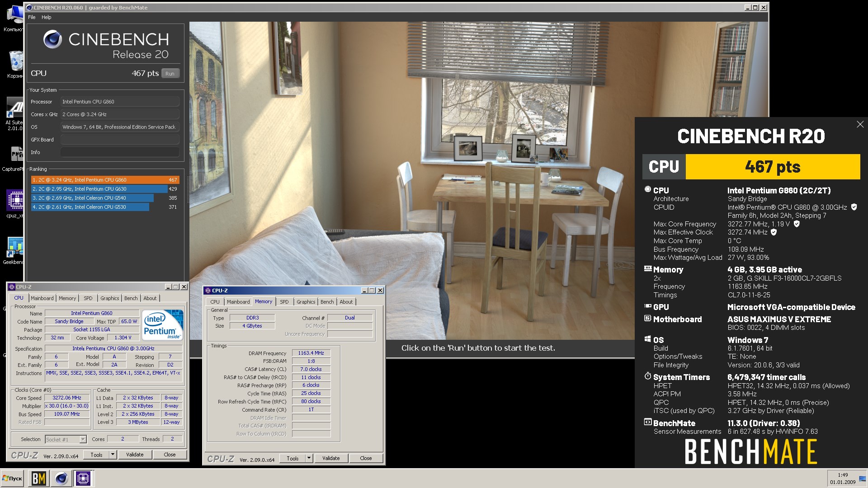Switch to SPD tab in right CPU-Z
Image resolution: width=868 pixels, height=488 pixels.
pos(284,302)
